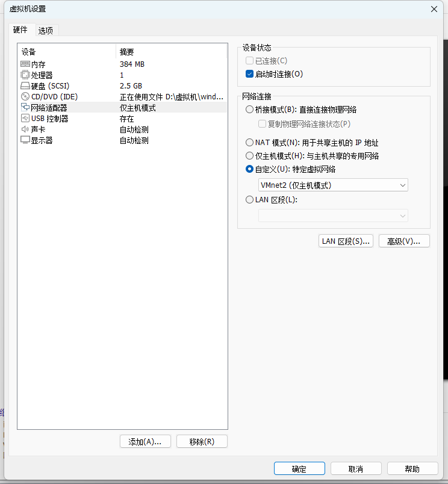This screenshot has height=484, width=448.
Task: Toggle 复制物理网络连接状态(P) checkbox
Action: [262, 124]
